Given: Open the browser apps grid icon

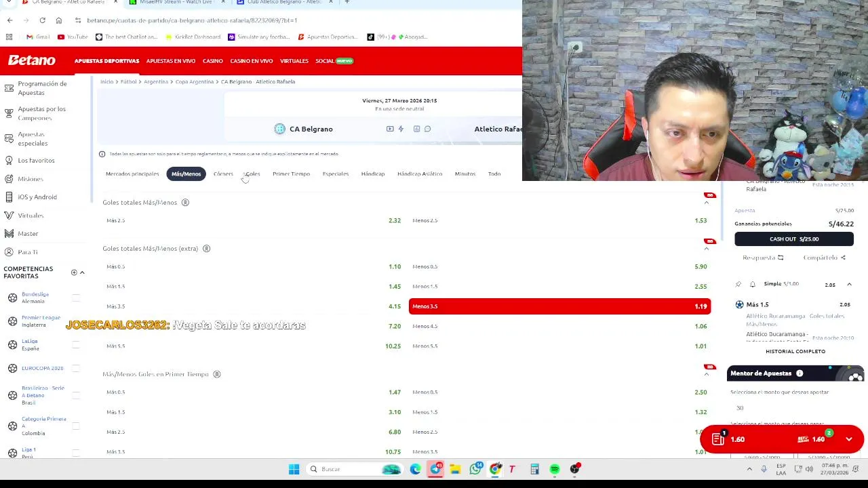Looking at the screenshot, I should [x=9, y=37].
